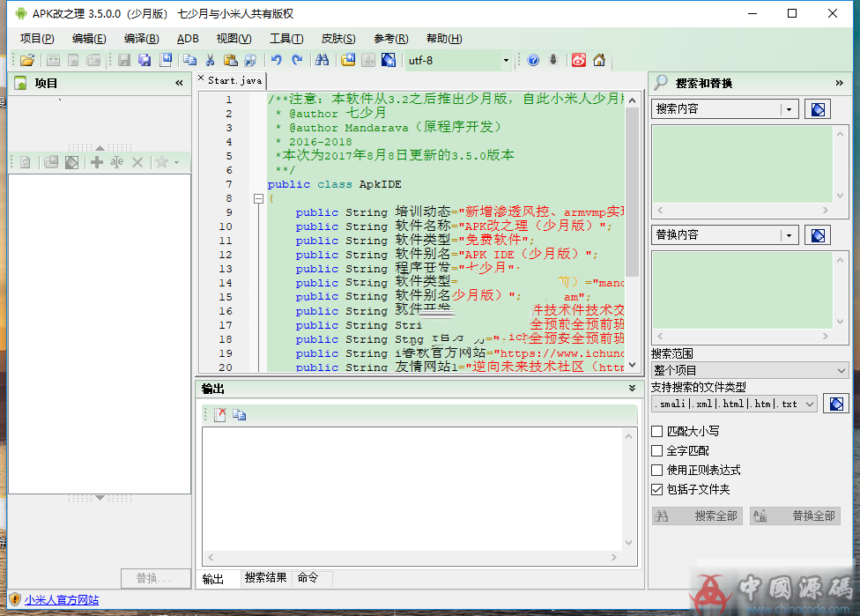Click the blue icon beside file types dropdown
This screenshot has height=616, width=860.
click(x=836, y=404)
